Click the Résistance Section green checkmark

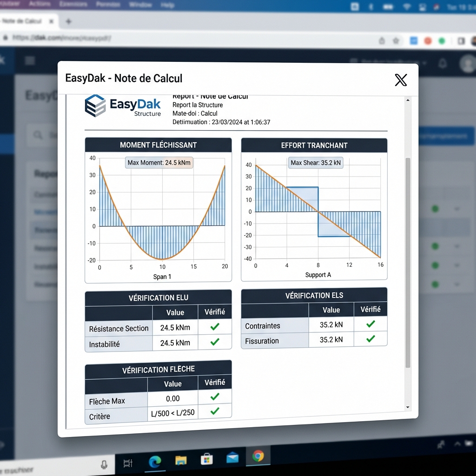click(215, 327)
